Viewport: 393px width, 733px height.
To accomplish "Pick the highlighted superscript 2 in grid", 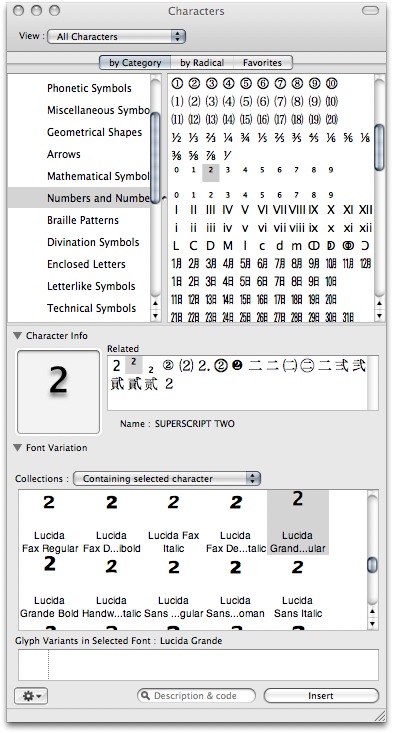I will [x=211, y=172].
